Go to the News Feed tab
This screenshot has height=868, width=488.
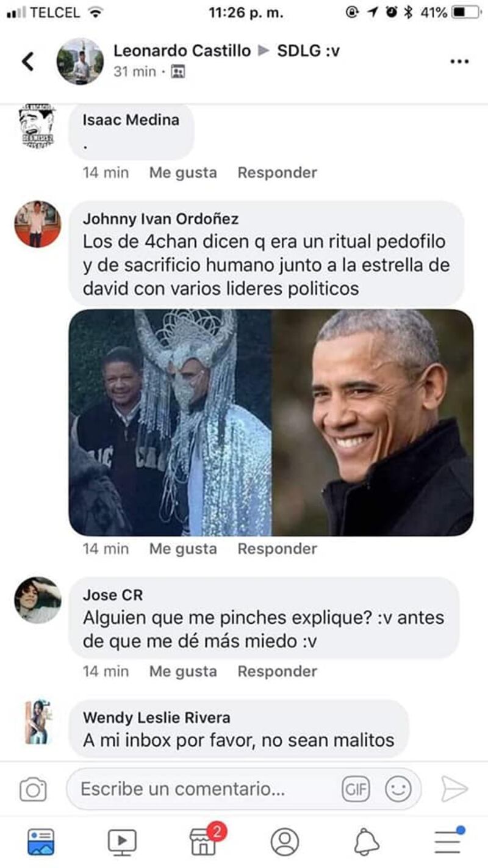[x=40, y=842]
